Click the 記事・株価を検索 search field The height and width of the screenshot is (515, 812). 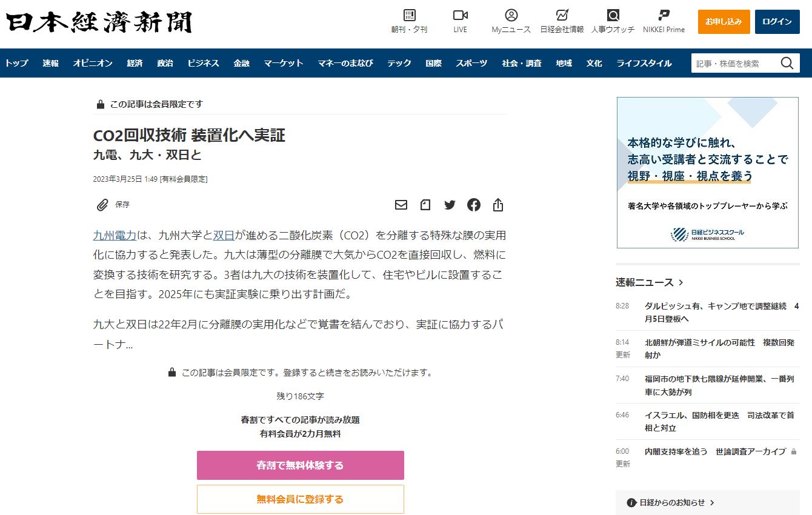click(x=734, y=64)
